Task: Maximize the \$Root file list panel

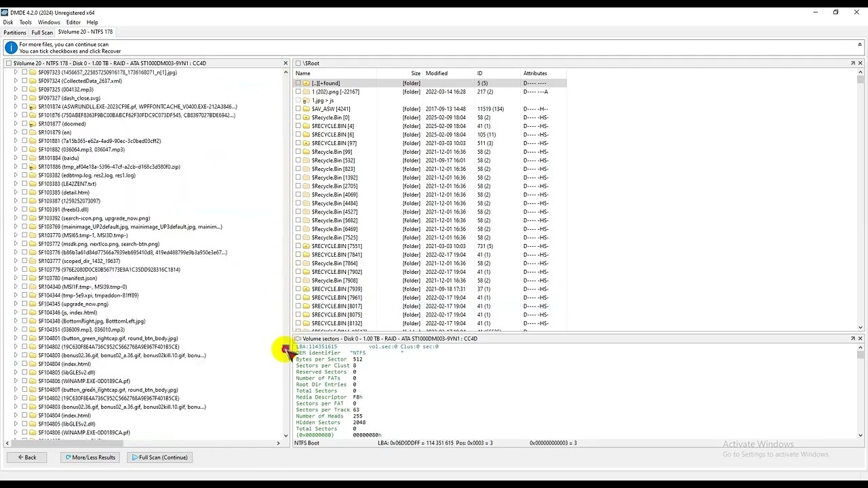Action: (852, 63)
